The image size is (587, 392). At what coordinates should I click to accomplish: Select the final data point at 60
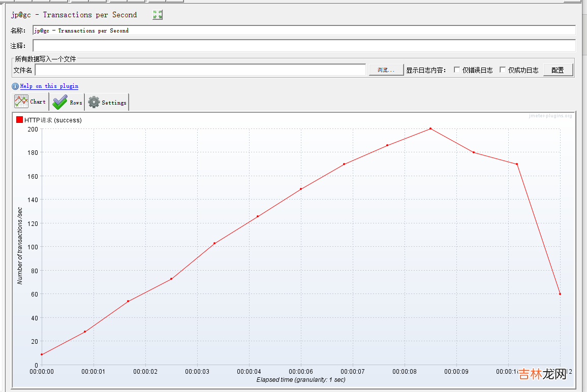coord(560,294)
